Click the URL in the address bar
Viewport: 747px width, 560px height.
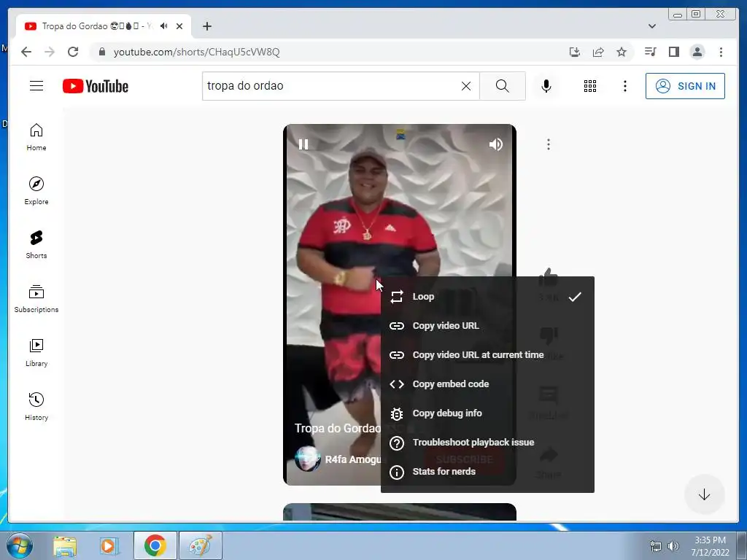tap(196, 52)
